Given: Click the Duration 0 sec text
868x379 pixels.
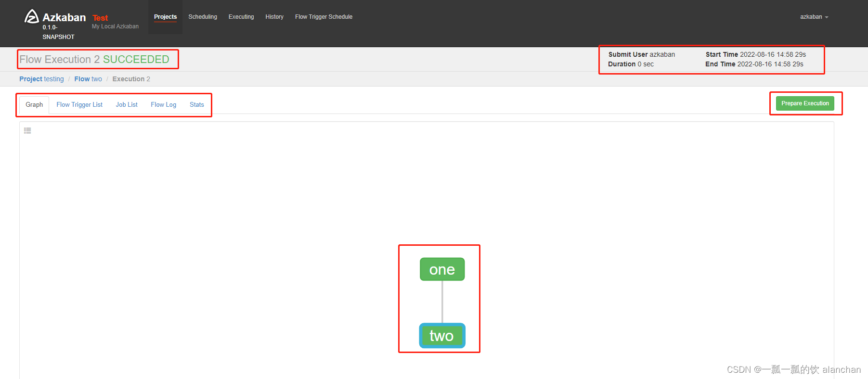Looking at the screenshot, I should 631,64.
